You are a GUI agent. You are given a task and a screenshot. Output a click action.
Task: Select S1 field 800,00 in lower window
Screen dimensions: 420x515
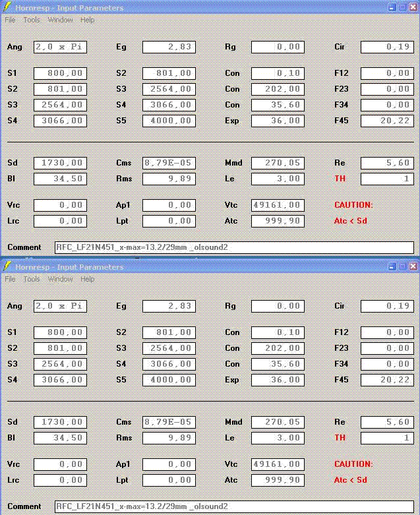click(x=60, y=332)
